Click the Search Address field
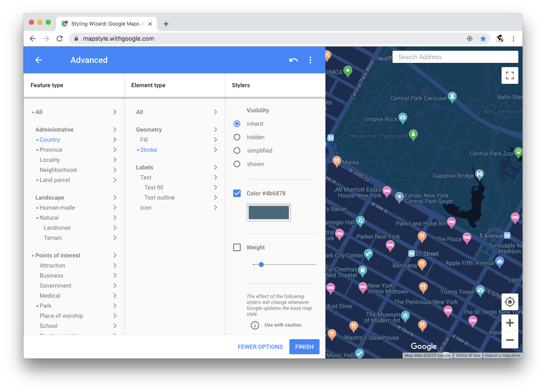The height and width of the screenshot is (392, 546). (455, 57)
